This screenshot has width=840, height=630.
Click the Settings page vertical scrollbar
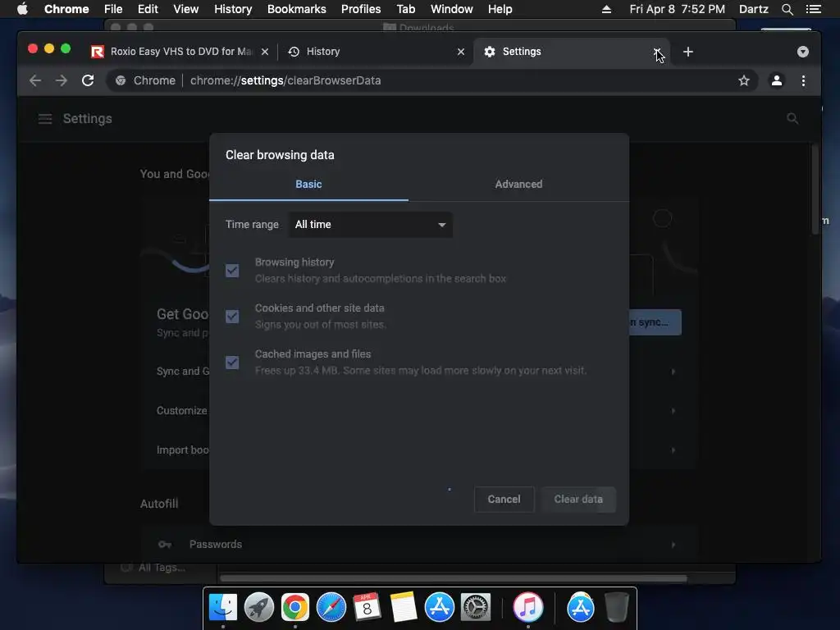(x=815, y=190)
